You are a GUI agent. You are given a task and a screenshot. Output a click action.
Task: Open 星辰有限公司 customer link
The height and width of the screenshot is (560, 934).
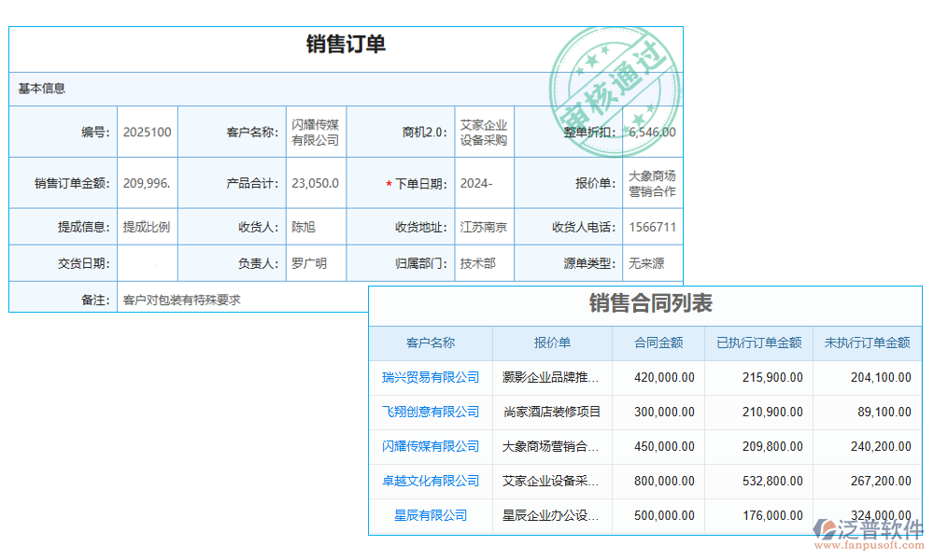tap(430, 516)
